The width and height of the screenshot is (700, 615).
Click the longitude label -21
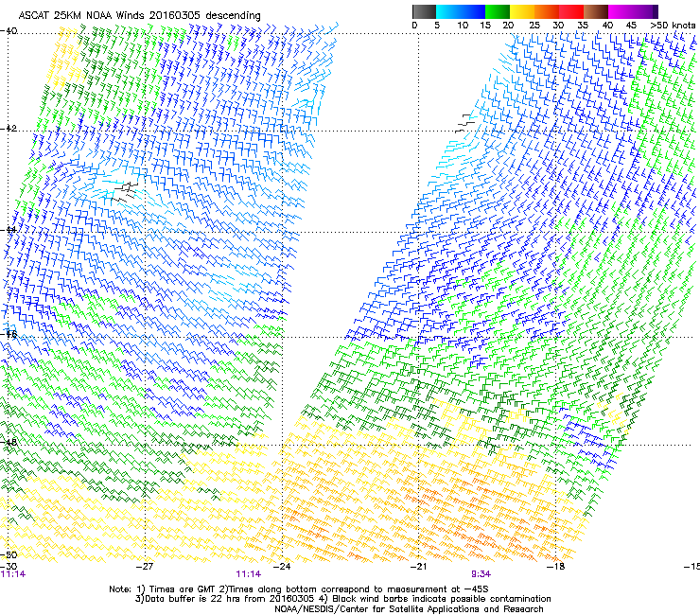coord(418,567)
